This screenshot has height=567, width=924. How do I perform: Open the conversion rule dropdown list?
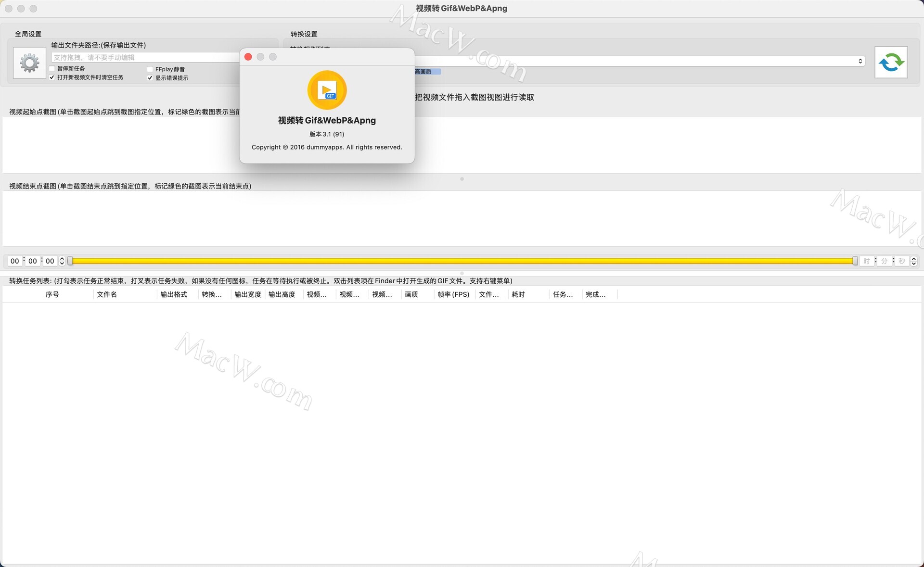point(860,61)
